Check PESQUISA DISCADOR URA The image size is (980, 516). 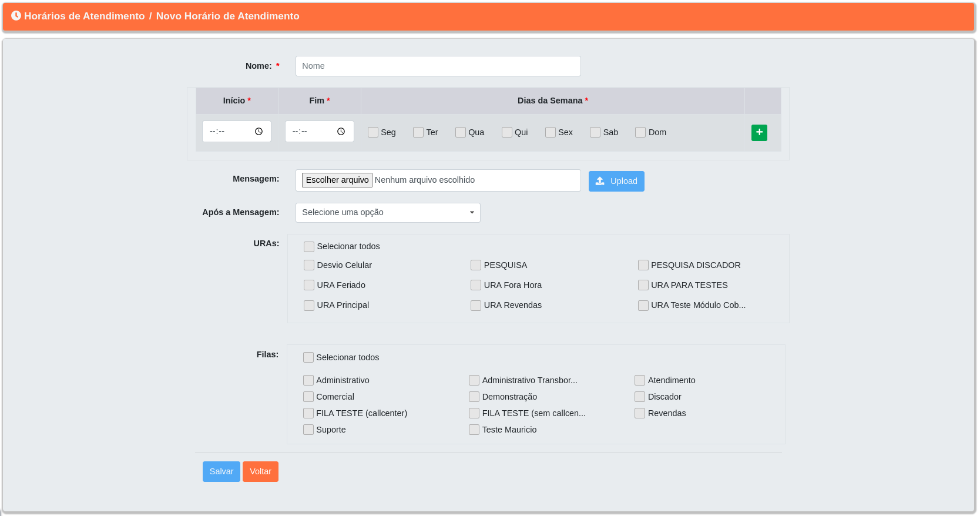[x=643, y=265]
